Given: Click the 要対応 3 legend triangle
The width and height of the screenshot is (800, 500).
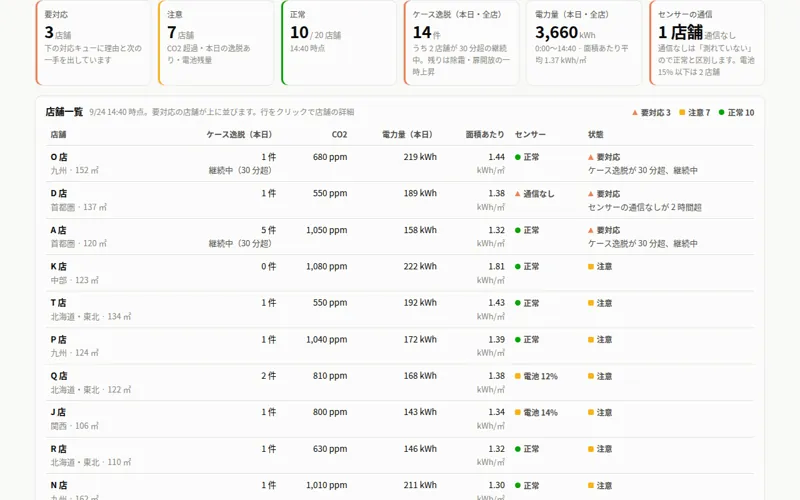Looking at the screenshot, I should [635, 112].
